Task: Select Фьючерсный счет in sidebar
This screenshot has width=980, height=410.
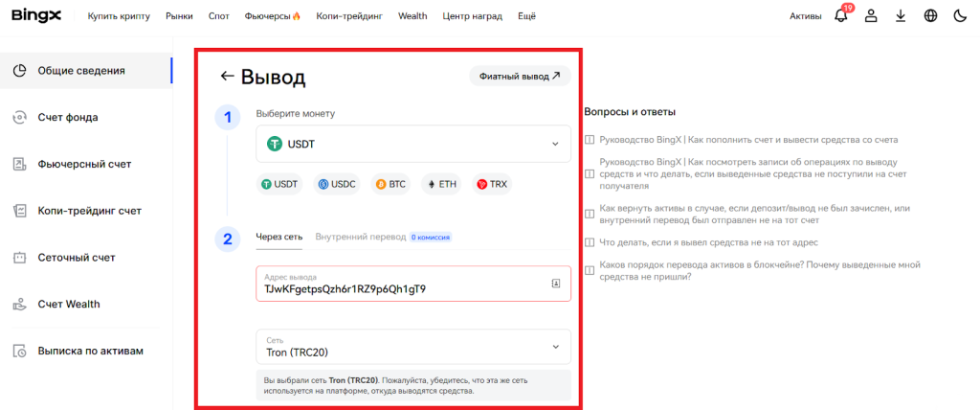Action: pyautogui.click(x=86, y=164)
